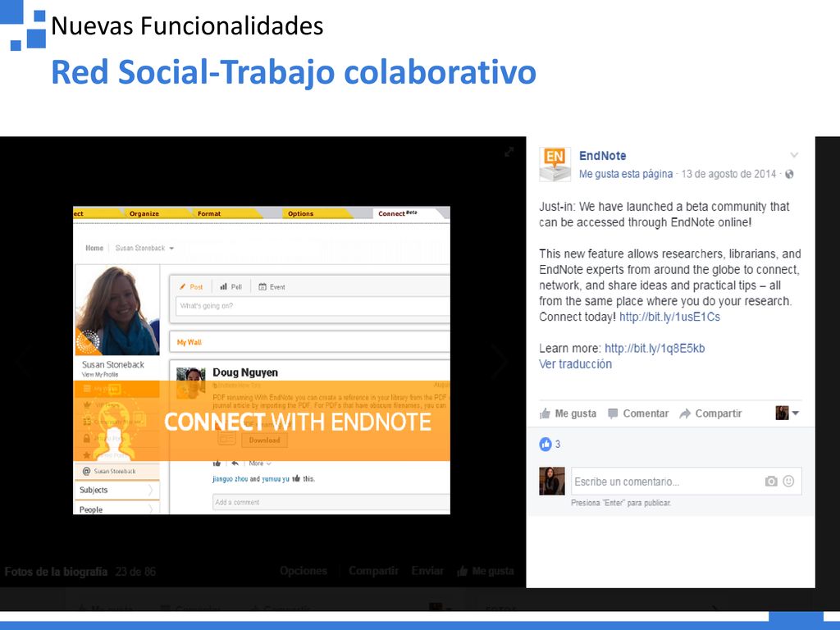The width and height of the screenshot is (840, 630).
Task: Click Me gusta in the photo viewer bar
Action: click(486, 571)
